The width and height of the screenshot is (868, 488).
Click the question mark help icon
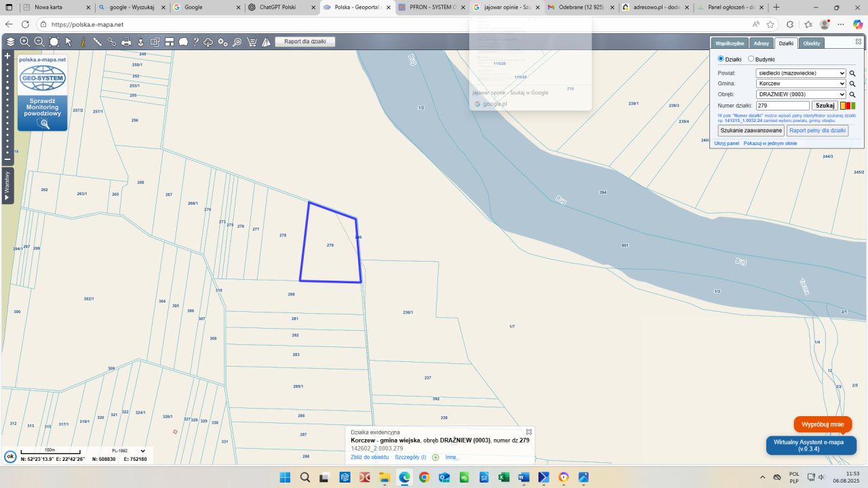coord(196,42)
